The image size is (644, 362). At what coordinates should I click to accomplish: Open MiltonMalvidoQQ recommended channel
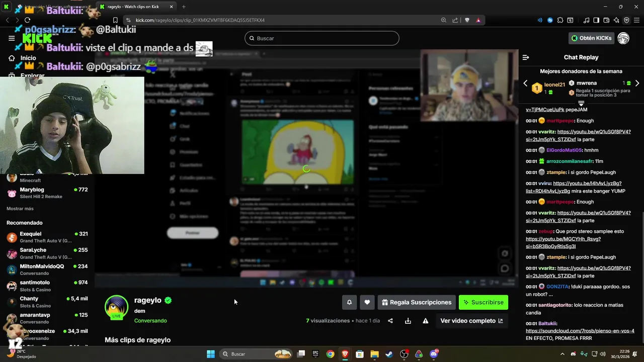(x=47, y=269)
